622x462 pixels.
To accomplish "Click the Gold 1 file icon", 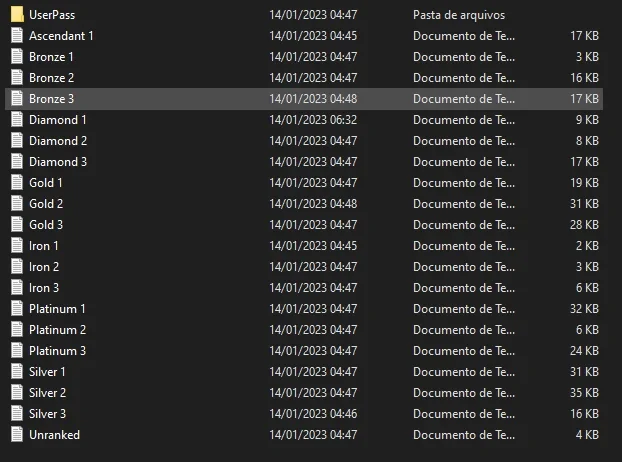I will click(x=17, y=182).
